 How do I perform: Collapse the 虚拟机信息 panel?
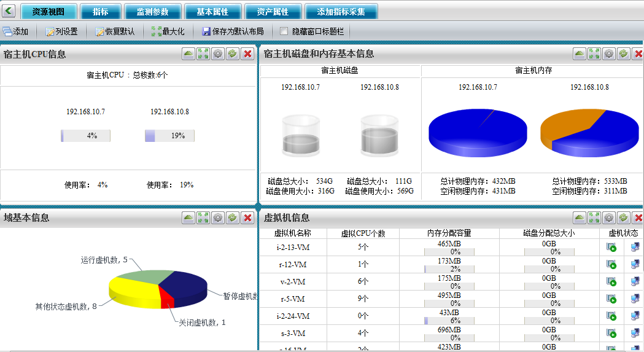(x=580, y=217)
